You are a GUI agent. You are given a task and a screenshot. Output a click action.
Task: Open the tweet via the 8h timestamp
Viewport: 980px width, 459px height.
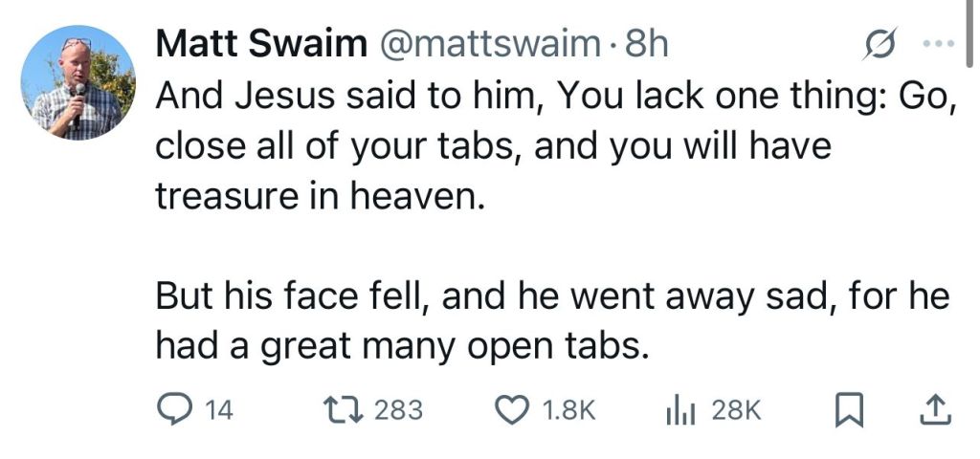pyautogui.click(x=645, y=44)
